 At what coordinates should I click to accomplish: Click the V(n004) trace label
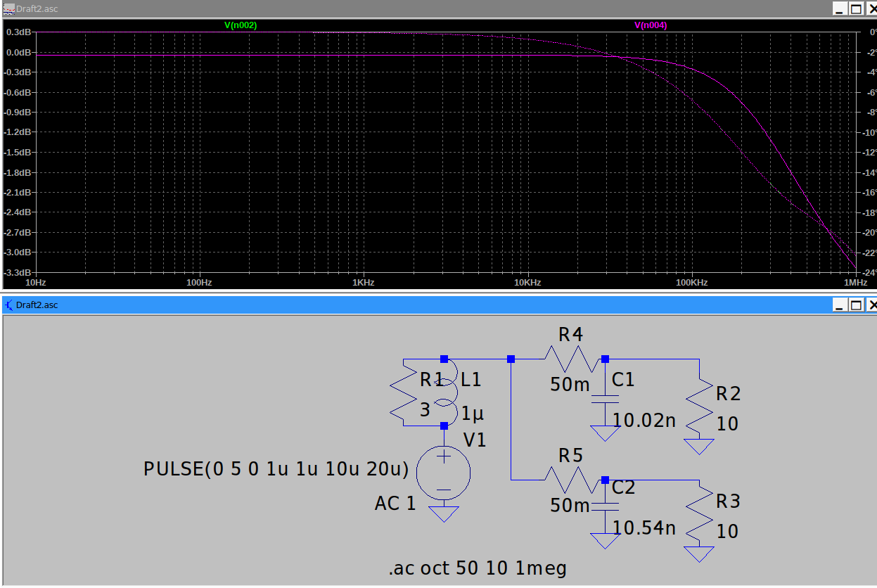(651, 25)
